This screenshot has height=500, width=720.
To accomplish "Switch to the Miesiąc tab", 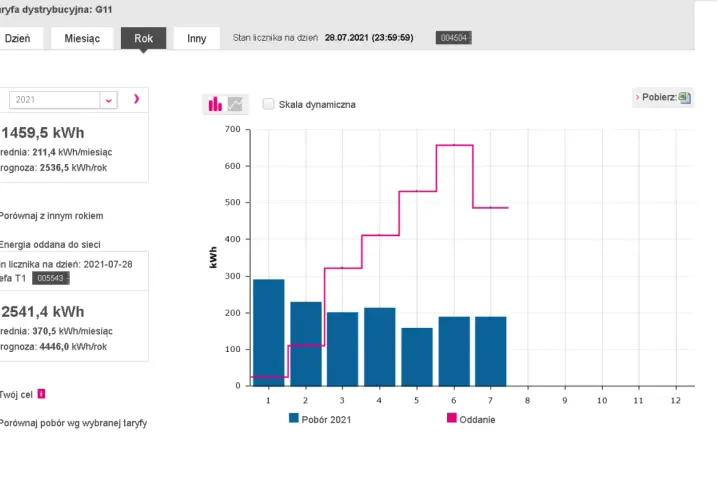I will click(82, 38).
